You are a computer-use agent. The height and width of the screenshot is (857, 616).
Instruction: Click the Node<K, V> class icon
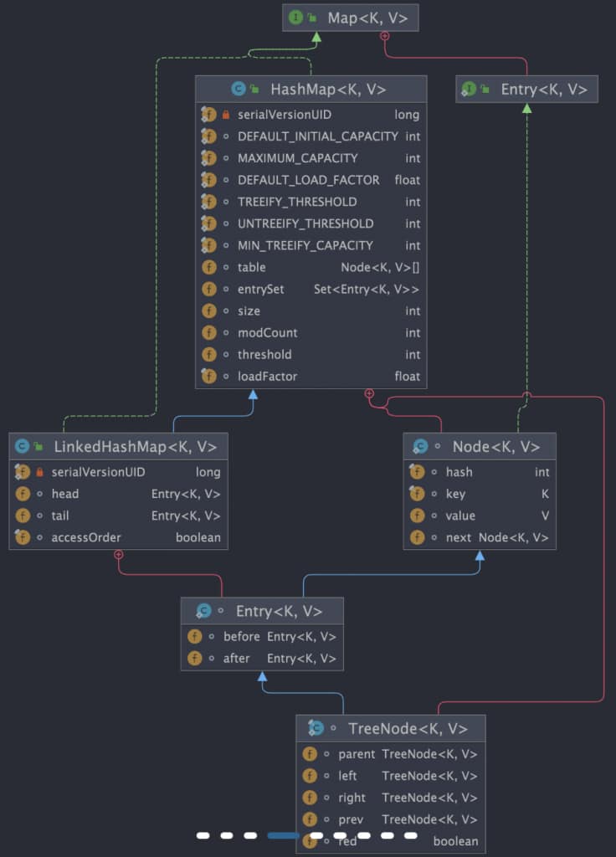pos(421,447)
